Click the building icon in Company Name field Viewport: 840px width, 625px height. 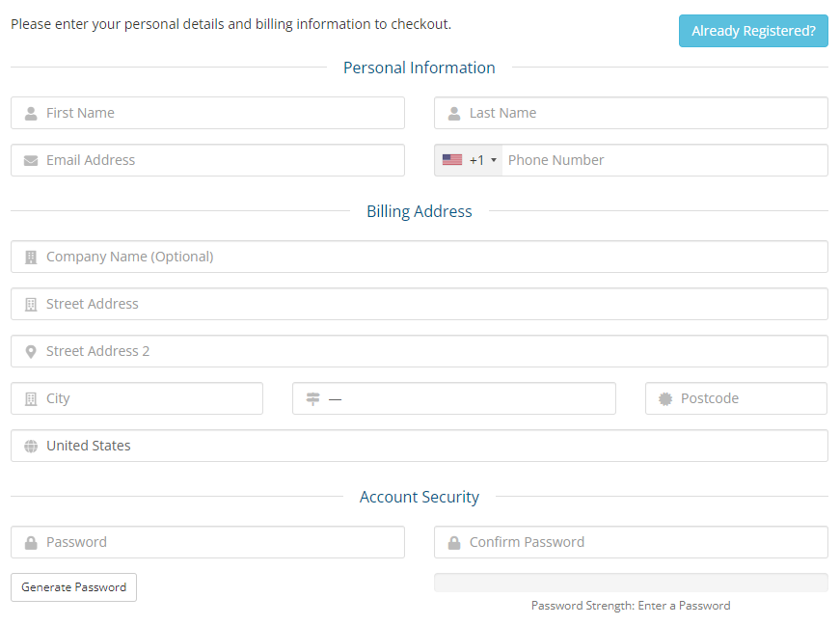(x=31, y=257)
